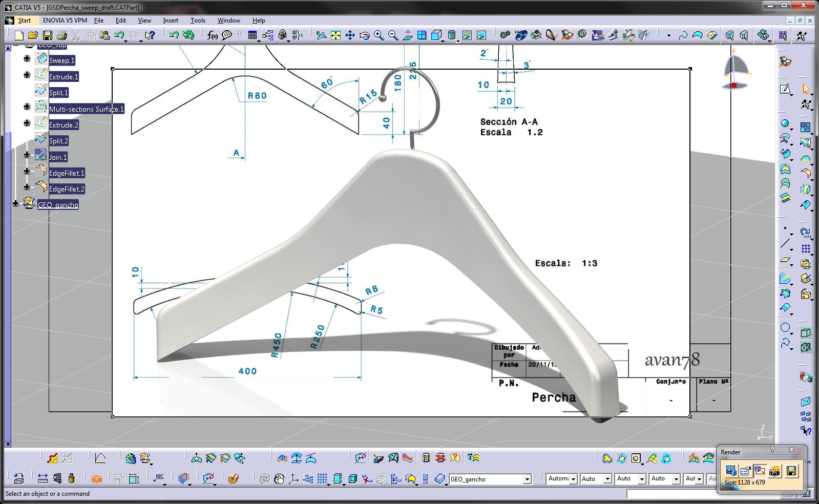This screenshot has width=819, height=504.
Task: Expand the EdgeFillet.2 tree node
Action: tap(27, 187)
